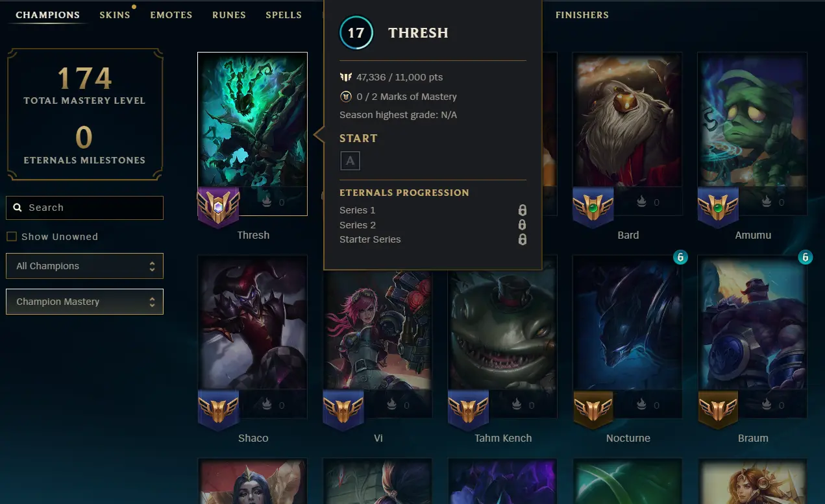
Task: Click Nocturne's bronze mastery crest icon
Action: click(593, 409)
